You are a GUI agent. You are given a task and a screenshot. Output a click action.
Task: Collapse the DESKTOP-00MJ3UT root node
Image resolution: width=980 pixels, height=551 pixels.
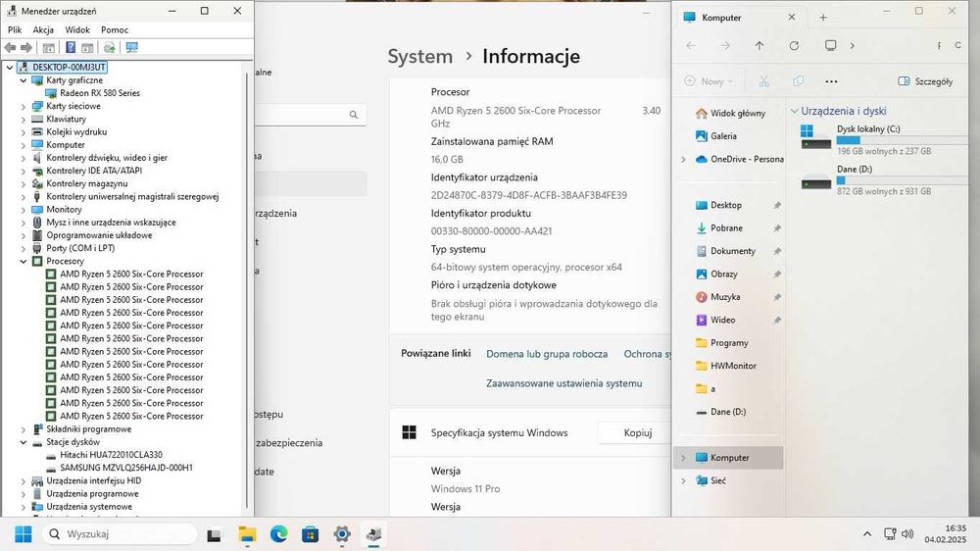[10, 67]
